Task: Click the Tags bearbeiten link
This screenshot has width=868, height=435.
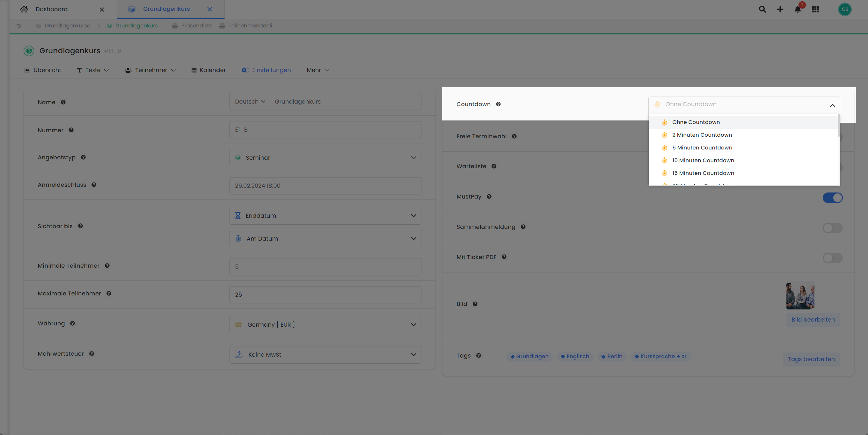Action: click(810, 359)
